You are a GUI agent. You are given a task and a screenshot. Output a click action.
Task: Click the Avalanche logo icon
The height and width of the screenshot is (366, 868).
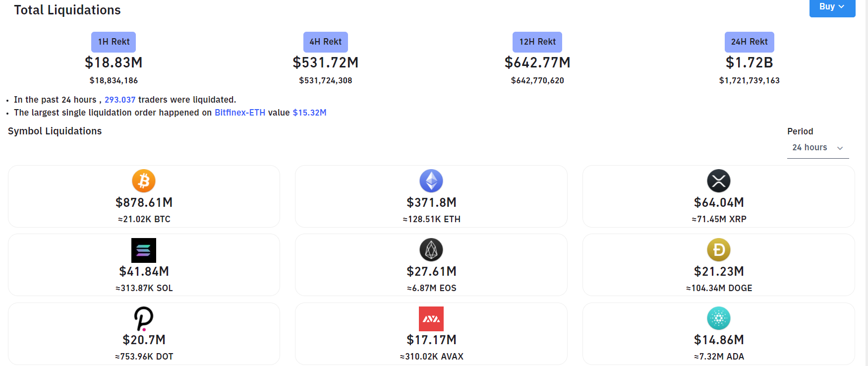coord(431,319)
